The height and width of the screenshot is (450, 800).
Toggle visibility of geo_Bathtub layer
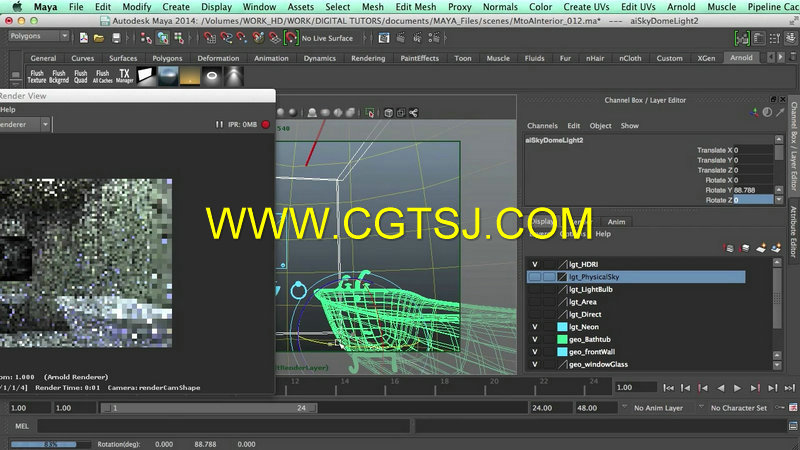pyautogui.click(x=535, y=339)
